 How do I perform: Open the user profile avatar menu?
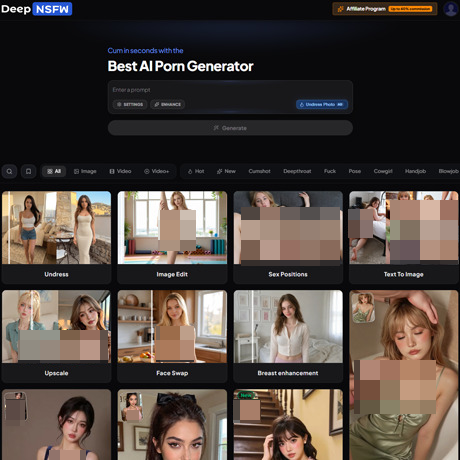click(451, 9)
